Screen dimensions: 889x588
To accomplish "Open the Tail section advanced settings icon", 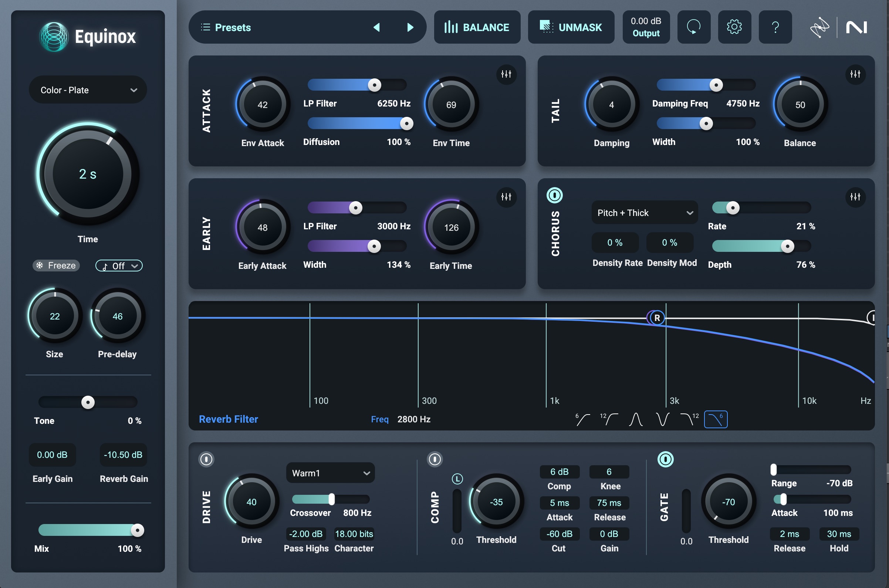I will tap(855, 74).
